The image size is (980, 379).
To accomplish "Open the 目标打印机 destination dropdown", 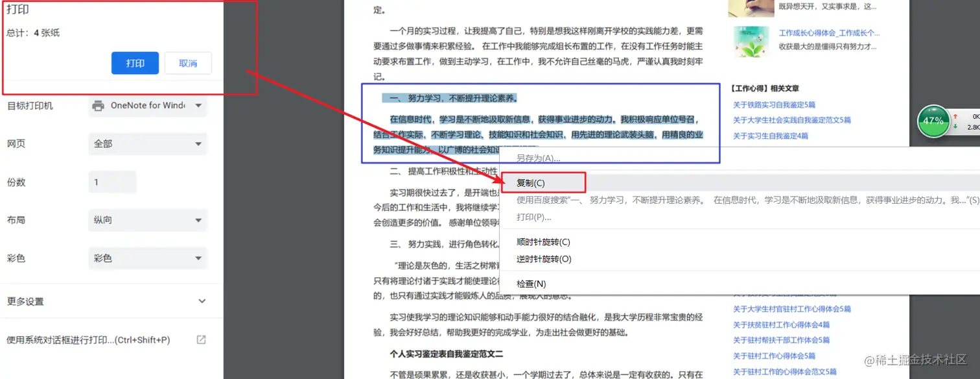I will pyautogui.click(x=148, y=105).
